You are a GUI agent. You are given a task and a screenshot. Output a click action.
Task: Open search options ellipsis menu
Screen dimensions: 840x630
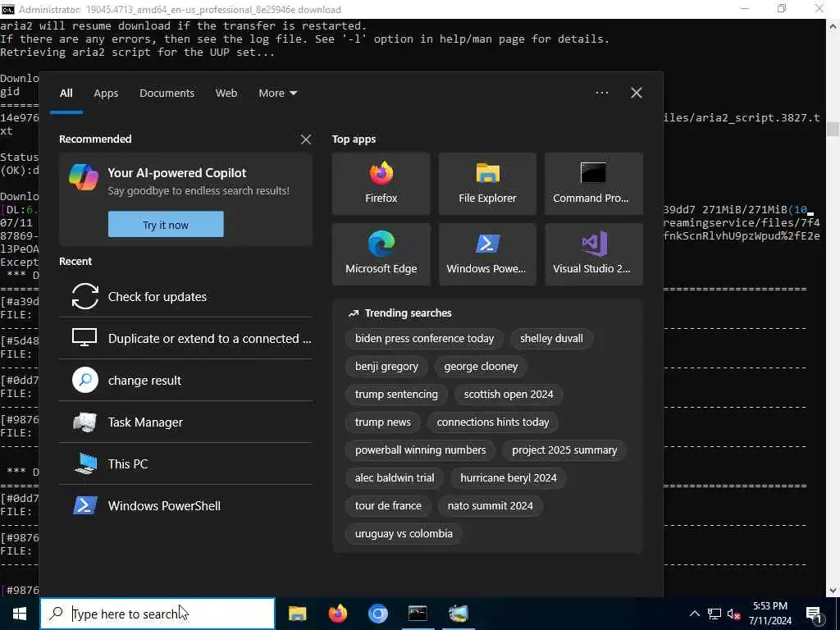(x=601, y=93)
